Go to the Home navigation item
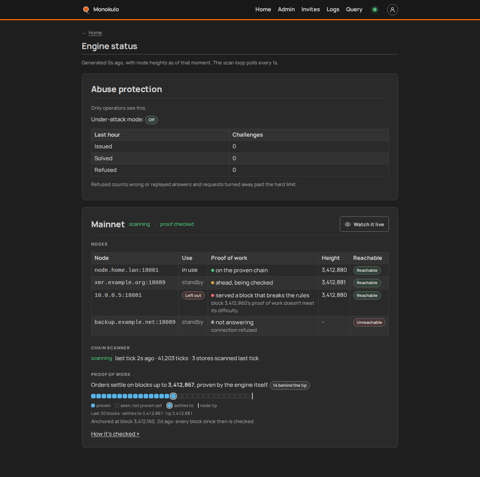The height and width of the screenshot is (477, 480). point(263,10)
